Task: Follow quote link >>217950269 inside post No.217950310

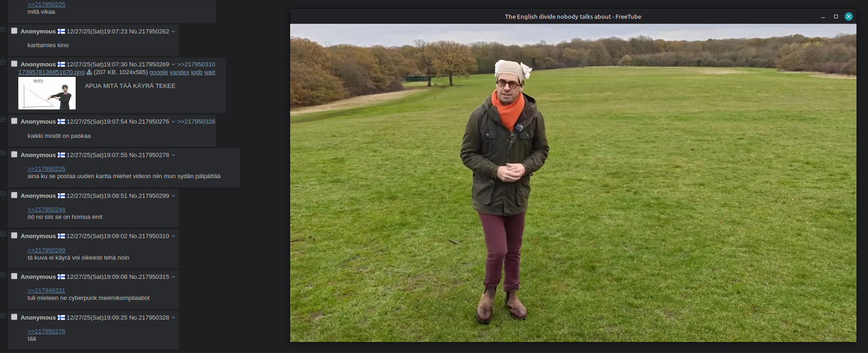Action: tap(46, 250)
